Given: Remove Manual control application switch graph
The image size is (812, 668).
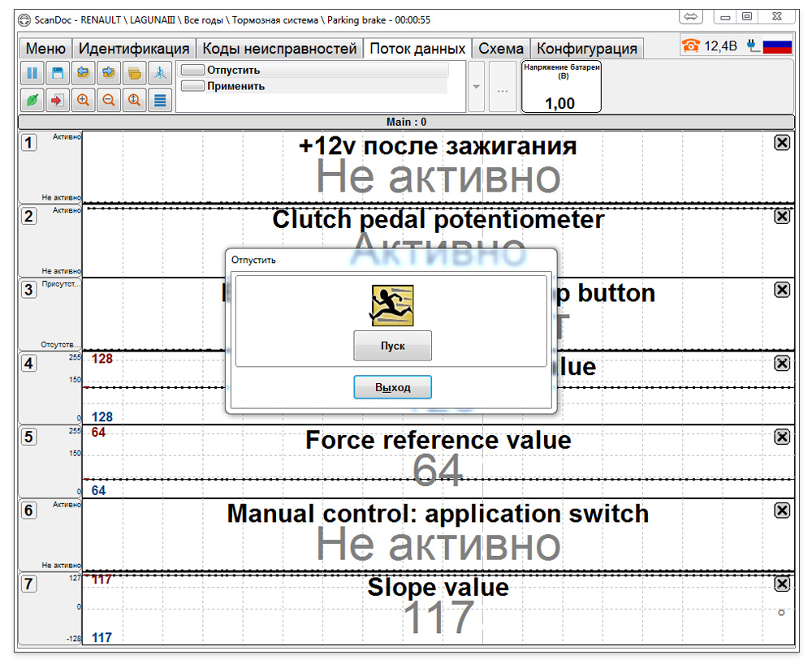Looking at the screenshot, I should click(782, 511).
